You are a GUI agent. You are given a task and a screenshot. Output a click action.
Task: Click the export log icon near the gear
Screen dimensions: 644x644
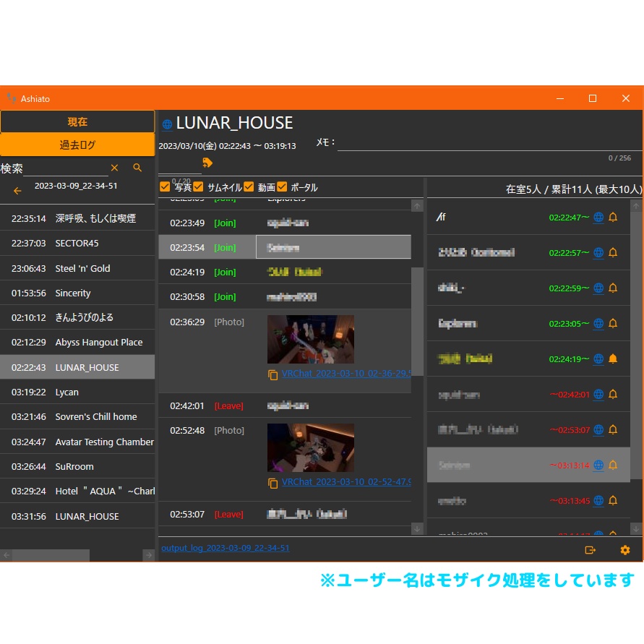(591, 550)
